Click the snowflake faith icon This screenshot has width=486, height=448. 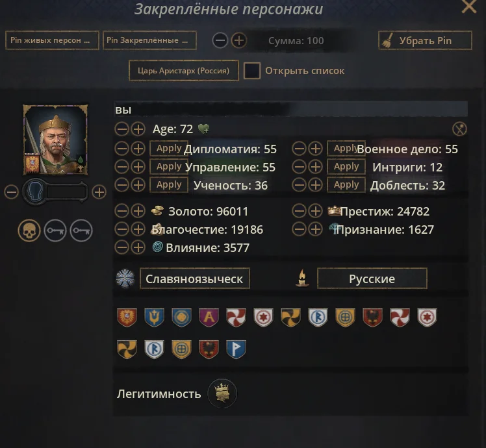[x=125, y=279]
